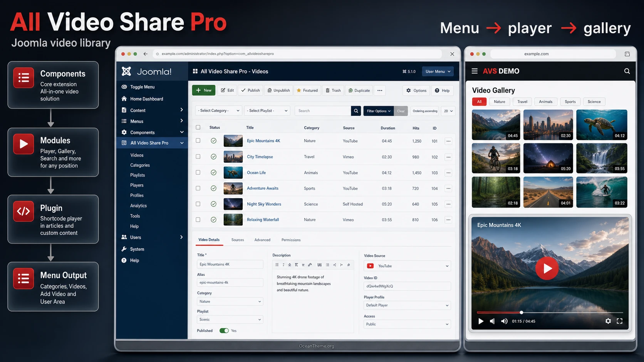Enter fullscreen in the video player
This screenshot has width=644, height=362.
(x=620, y=321)
